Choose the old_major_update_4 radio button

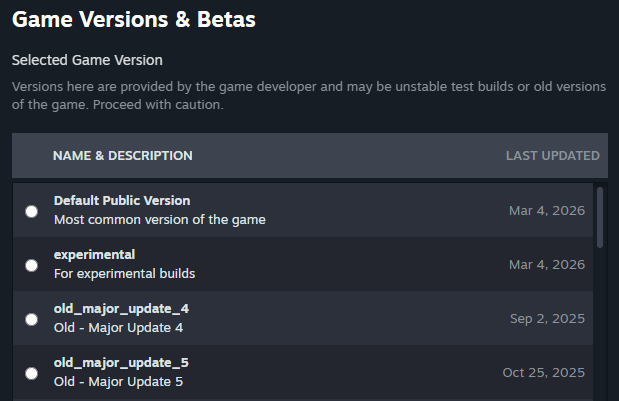[x=32, y=319]
